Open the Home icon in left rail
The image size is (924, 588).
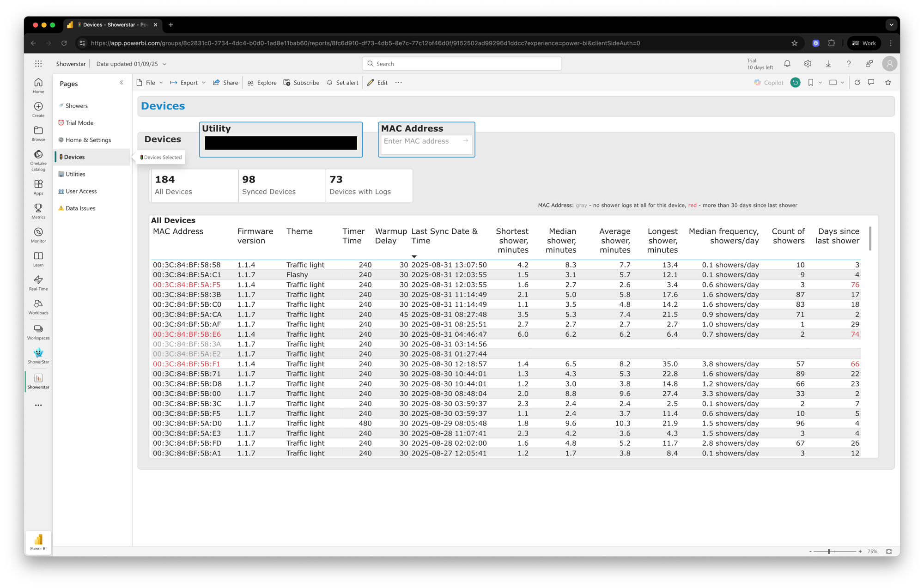click(x=38, y=85)
